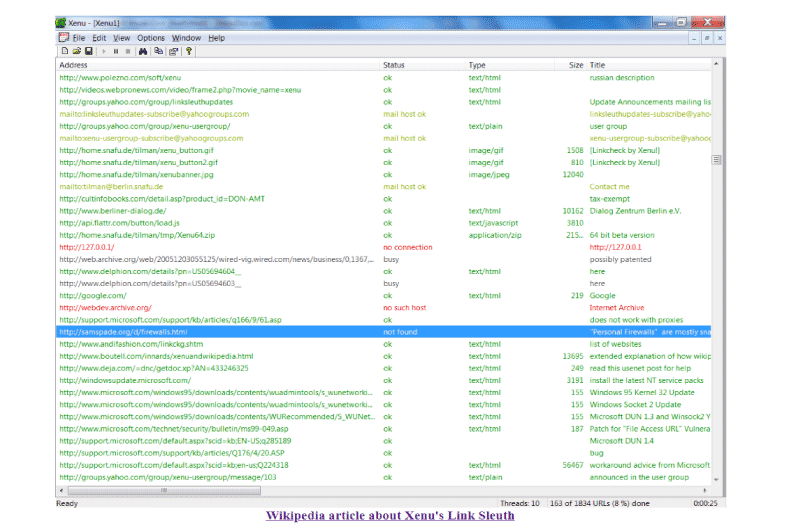The image size is (800, 530).
Task: Select the xenu_button.gif address row
Action: (383, 150)
